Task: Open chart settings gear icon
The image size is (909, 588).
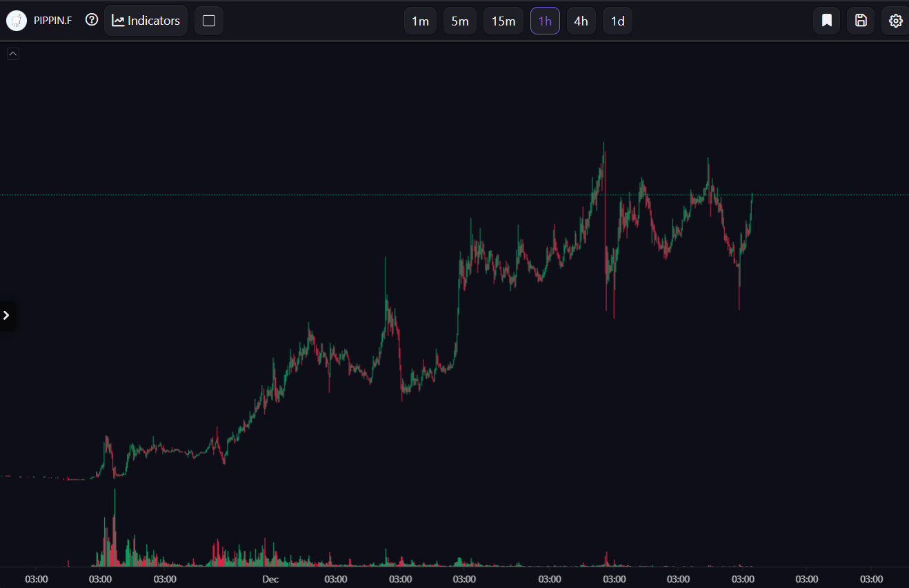Action: (895, 21)
